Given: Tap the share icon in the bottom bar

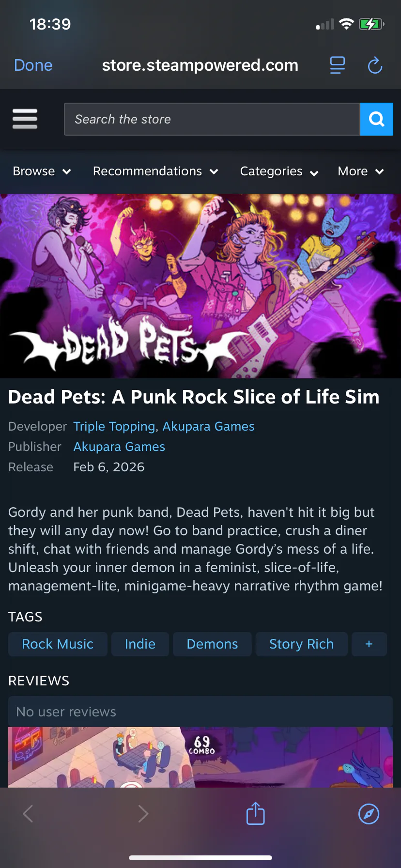Looking at the screenshot, I should point(255,813).
